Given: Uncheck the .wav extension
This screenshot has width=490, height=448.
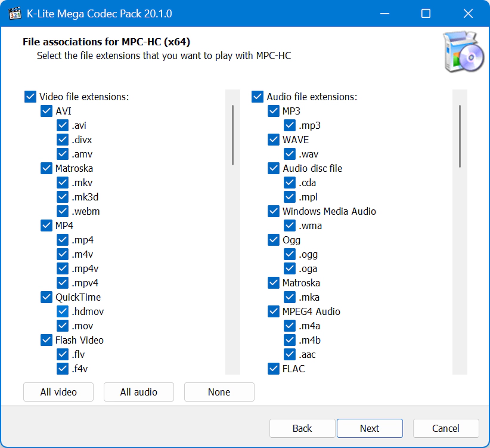Looking at the screenshot, I should pyautogui.click(x=290, y=154).
